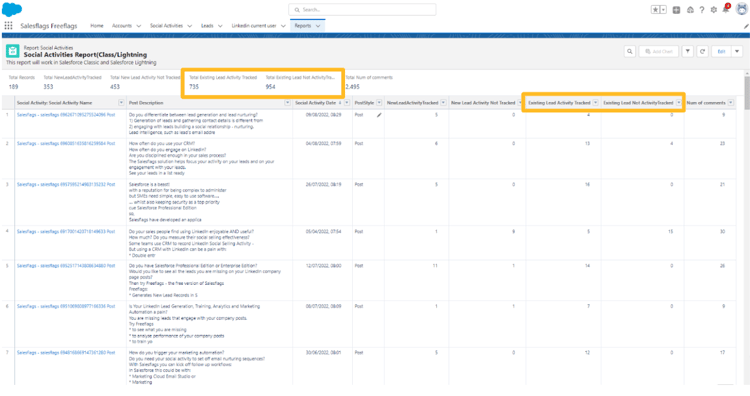
Task: Go to the Home tab
Action: coord(97,26)
